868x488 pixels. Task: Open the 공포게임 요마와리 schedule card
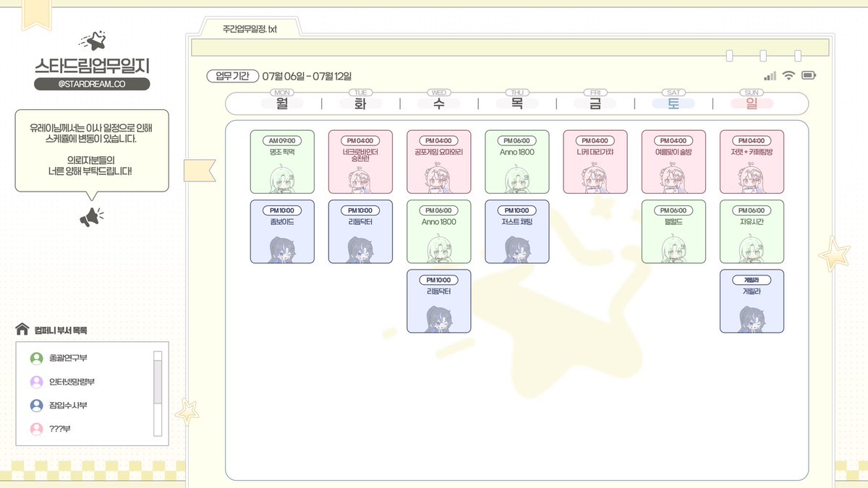(x=438, y=162)
